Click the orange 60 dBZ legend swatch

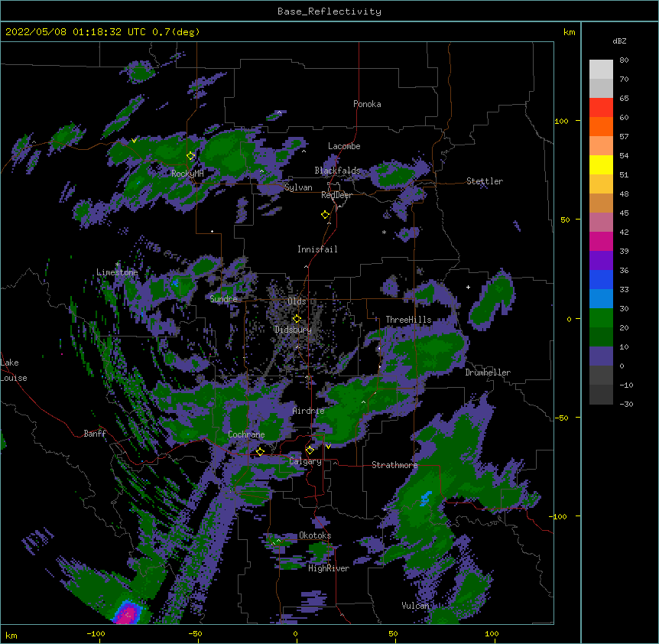601,126
